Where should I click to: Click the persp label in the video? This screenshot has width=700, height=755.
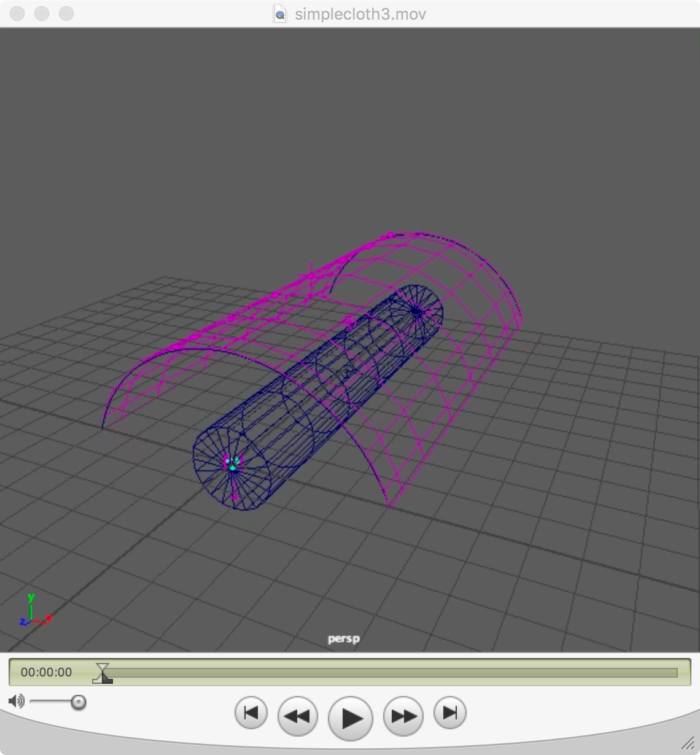point(343,638)
